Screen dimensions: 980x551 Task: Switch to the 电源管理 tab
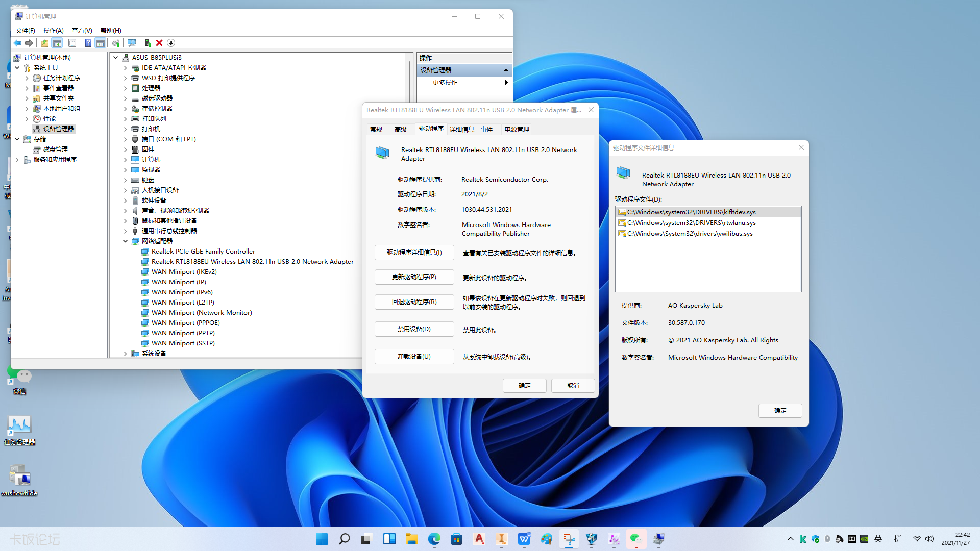coord(517,130)
